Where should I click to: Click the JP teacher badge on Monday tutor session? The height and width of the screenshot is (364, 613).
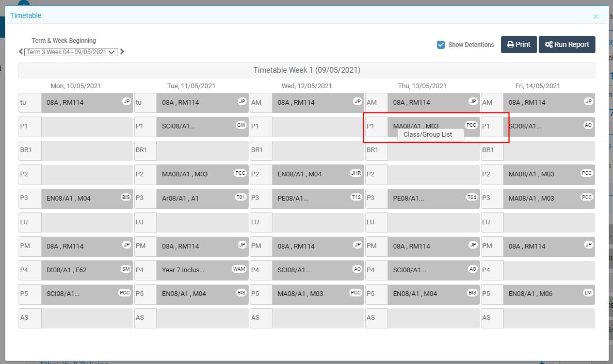point(126,102)
